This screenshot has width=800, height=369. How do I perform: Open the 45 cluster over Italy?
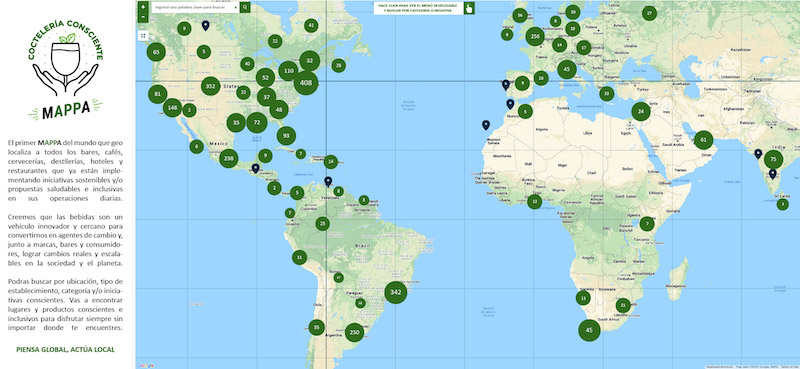click(567, 69)
